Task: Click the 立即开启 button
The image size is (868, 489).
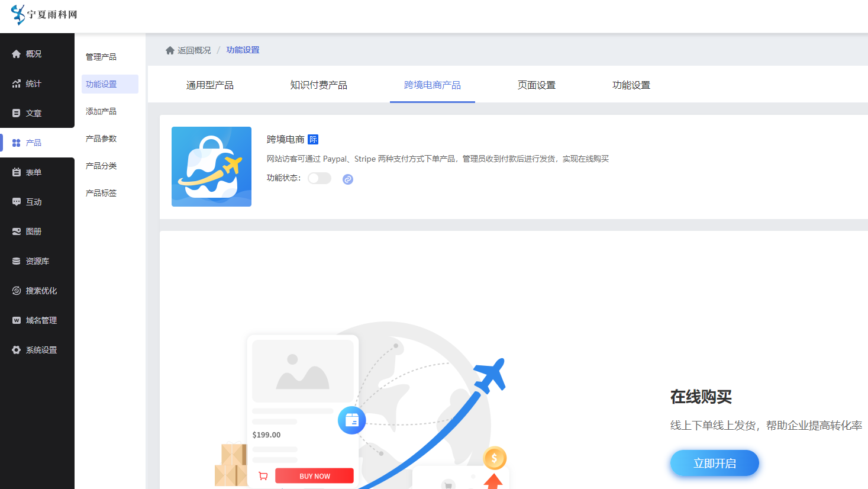Action: click(715, 463)
